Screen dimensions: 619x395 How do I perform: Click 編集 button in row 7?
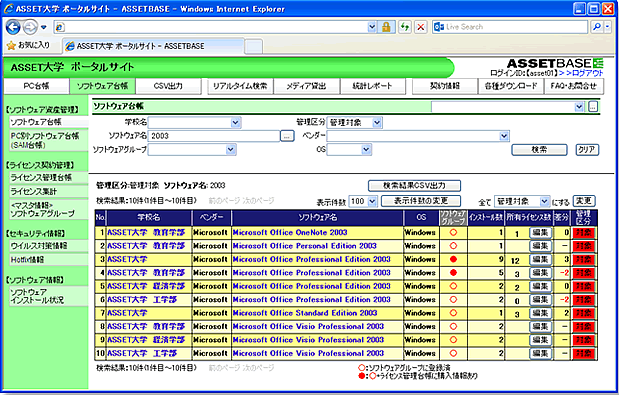tap(540, 313)
